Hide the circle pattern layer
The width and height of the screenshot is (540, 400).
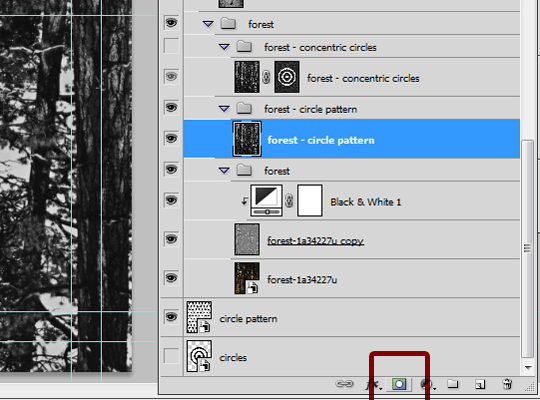172,317
